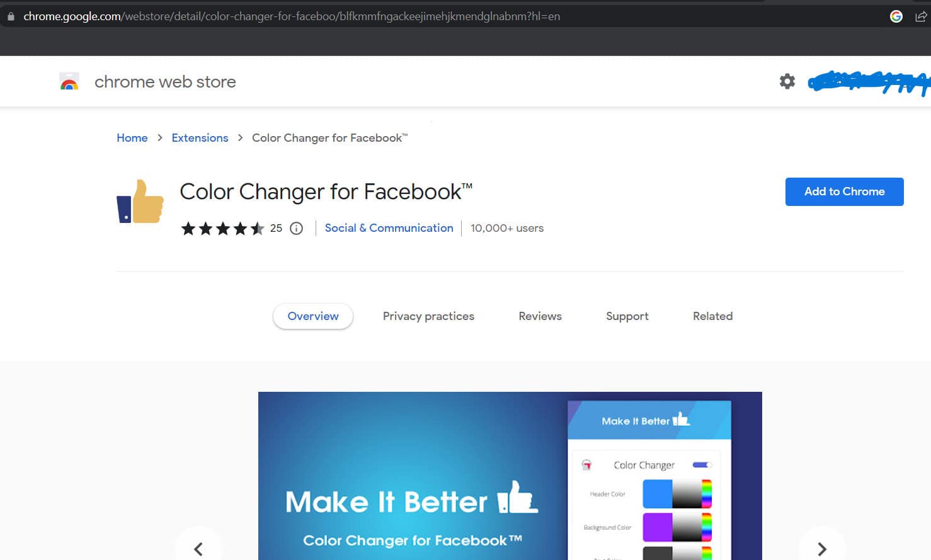Screen dimensions: 931x560
Task: Open the Reviews tab
Action: click(540, 316)
